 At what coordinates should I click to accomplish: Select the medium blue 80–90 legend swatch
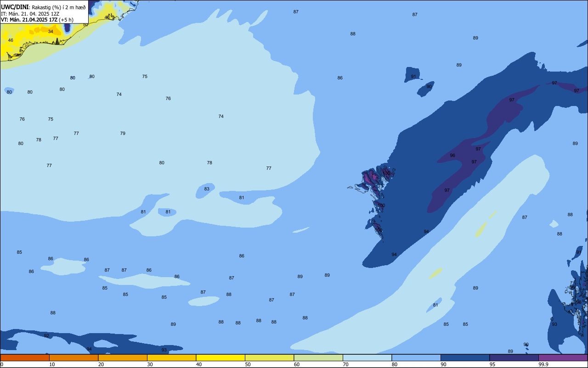click(416, 357)
